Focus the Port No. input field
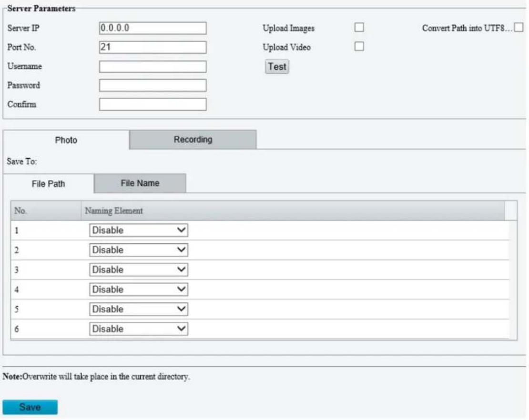The width and height of the screenshot is (529, 420). point(153,47)
